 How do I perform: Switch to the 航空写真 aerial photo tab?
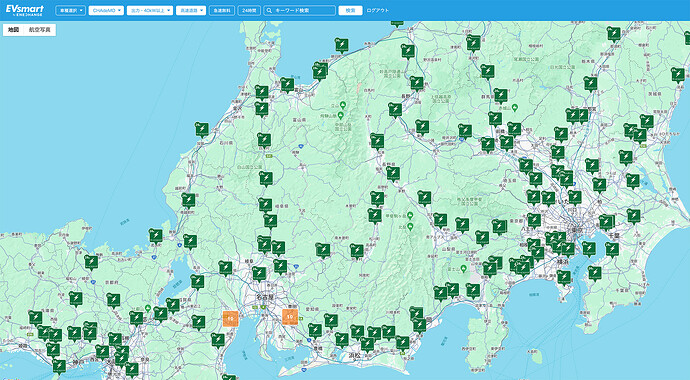pyautogui.click(x=40, y=30)
